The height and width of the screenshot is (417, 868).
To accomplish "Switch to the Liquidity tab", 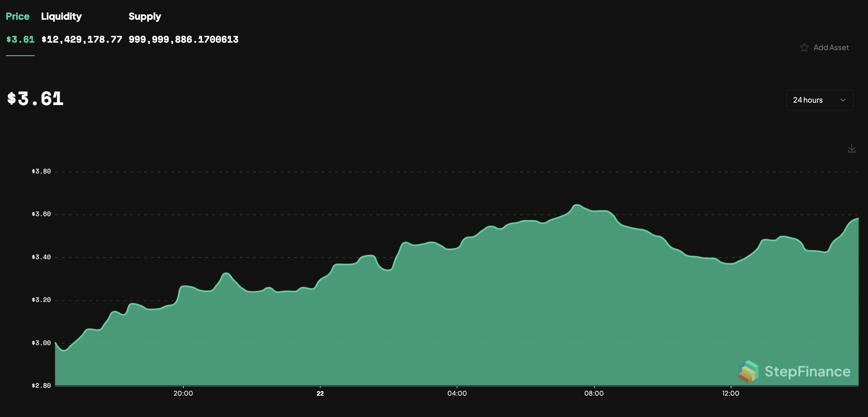I will (61, 17).
